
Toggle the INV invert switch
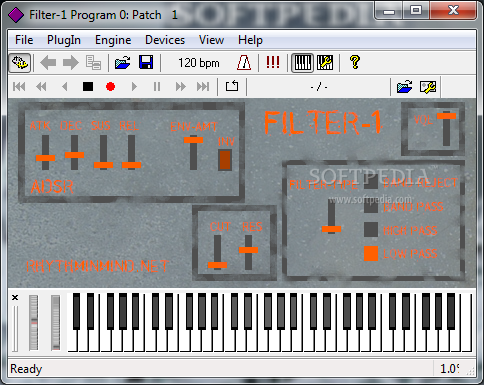[x=225, y=160]
